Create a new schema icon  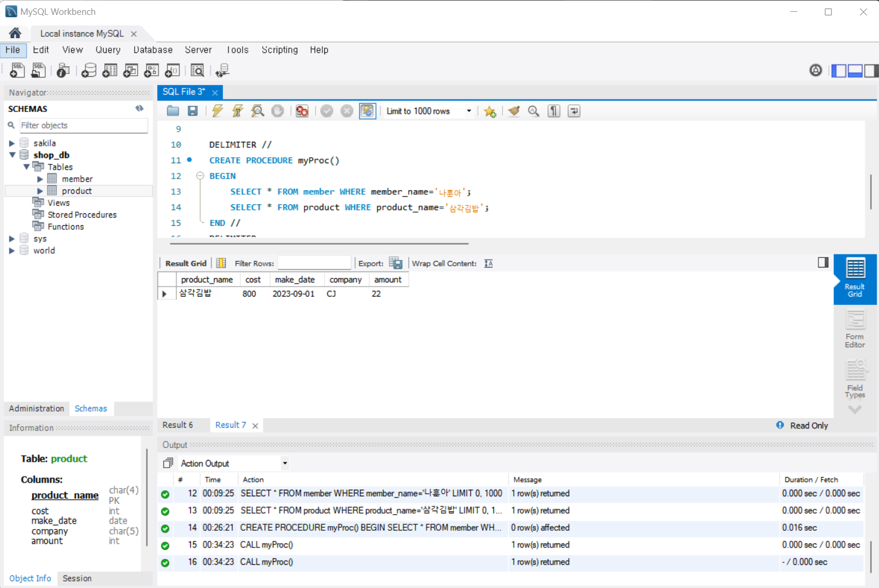pyautogui.click(x=89, y=70)
